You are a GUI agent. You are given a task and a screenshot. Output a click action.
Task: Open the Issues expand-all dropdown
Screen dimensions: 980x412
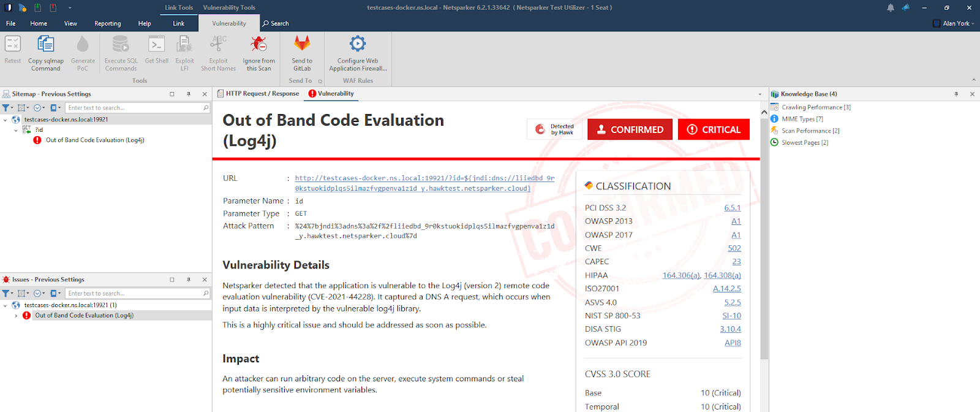(x=23, y=294)
